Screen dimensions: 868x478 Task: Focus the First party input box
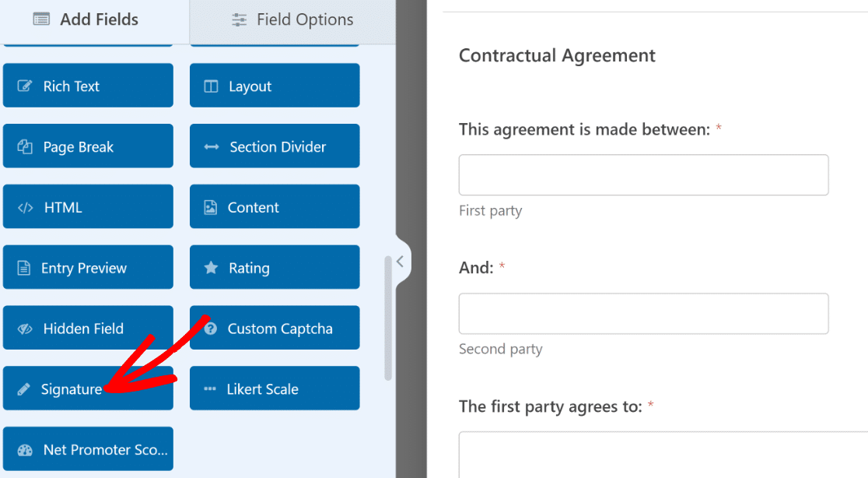point(643,175)
